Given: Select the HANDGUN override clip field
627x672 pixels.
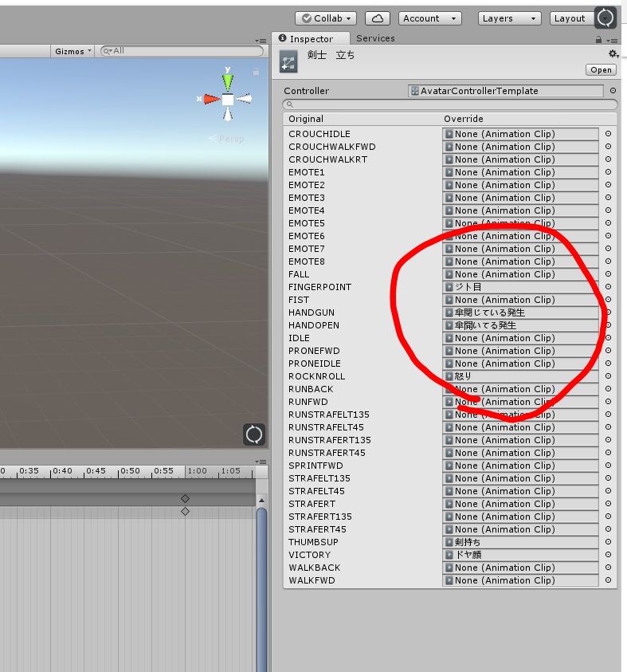Looking at the screenshot, I should [x=520, y=312].
